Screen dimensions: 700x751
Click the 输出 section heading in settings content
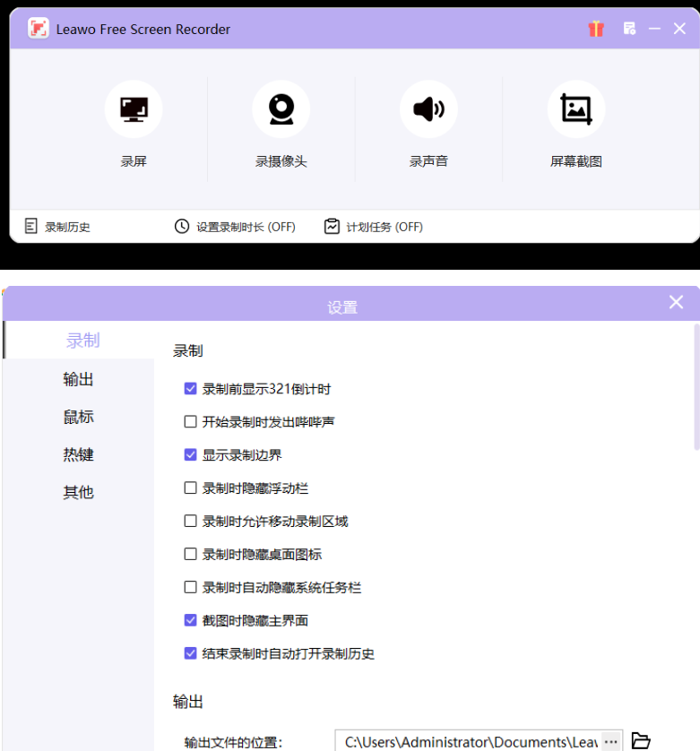(188, 702)
